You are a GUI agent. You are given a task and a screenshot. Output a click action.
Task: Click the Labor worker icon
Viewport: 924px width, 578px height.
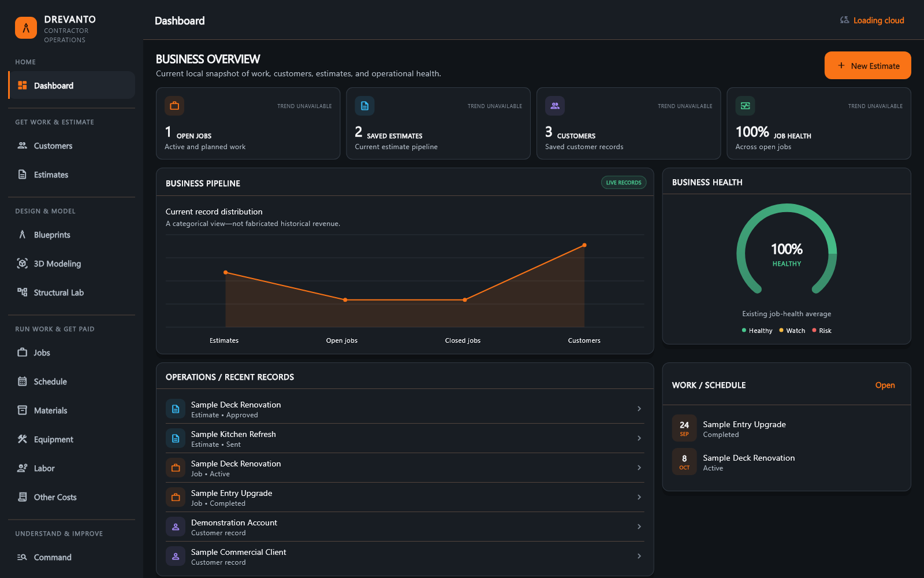point(23,468)
